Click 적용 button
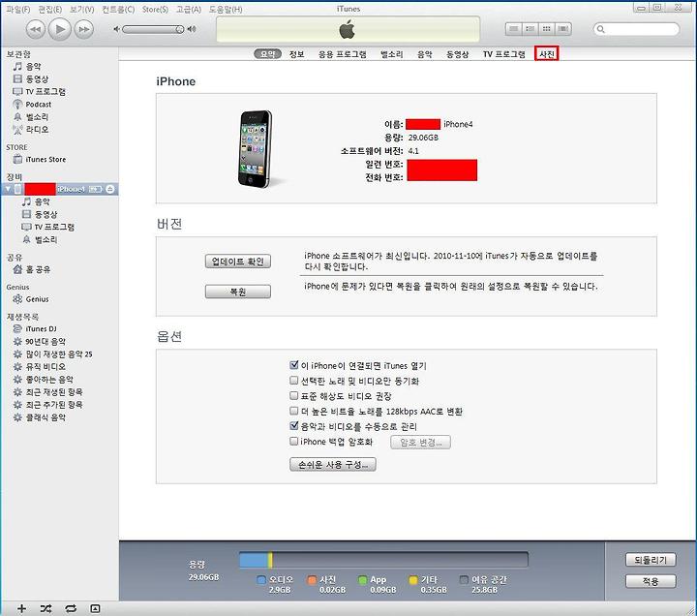The width and height of the screenshot is (697, 616). pos(651,581)
